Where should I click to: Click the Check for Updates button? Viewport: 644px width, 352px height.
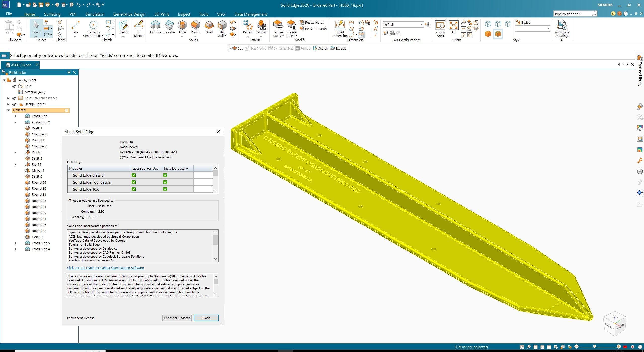(x=177, y=318)
